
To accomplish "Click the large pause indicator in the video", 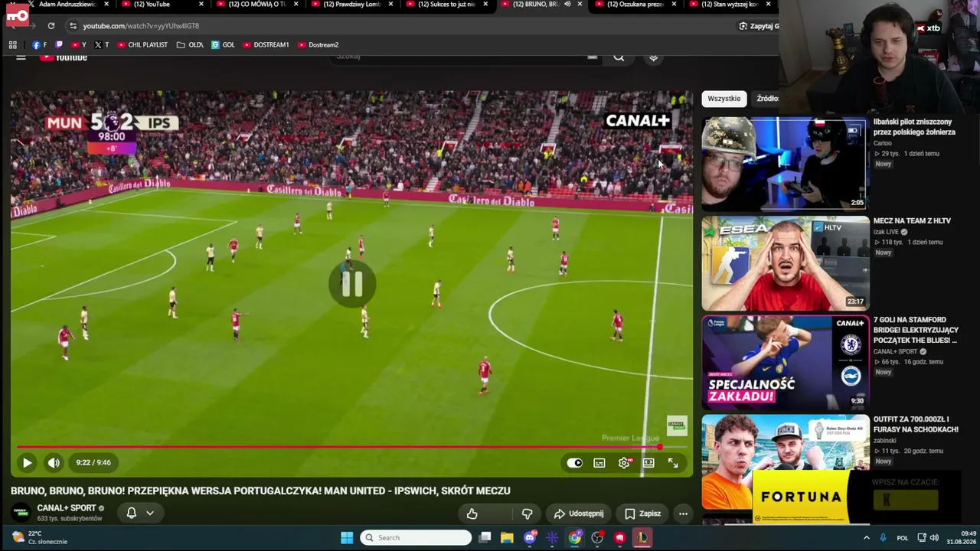I will 352,284.
